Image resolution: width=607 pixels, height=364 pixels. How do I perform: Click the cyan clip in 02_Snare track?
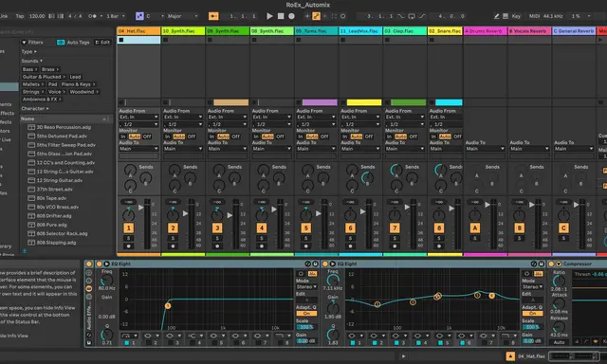449,102
